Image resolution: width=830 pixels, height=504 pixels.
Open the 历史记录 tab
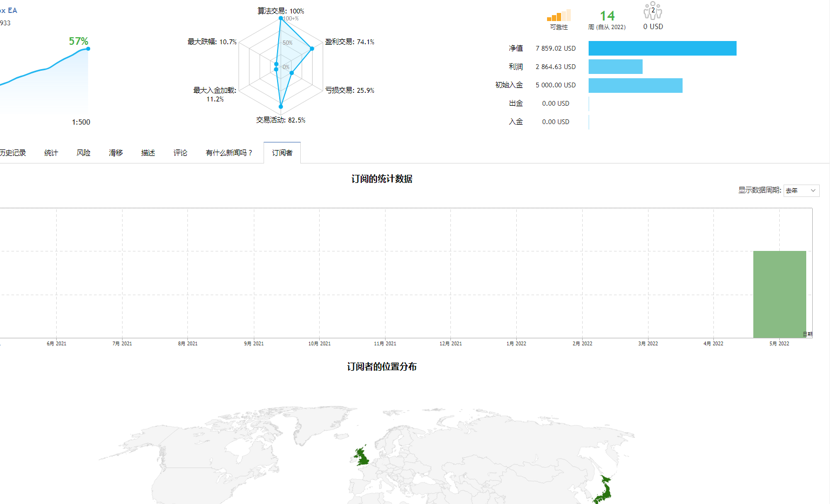pyautogui.click(x=12, y=153)
